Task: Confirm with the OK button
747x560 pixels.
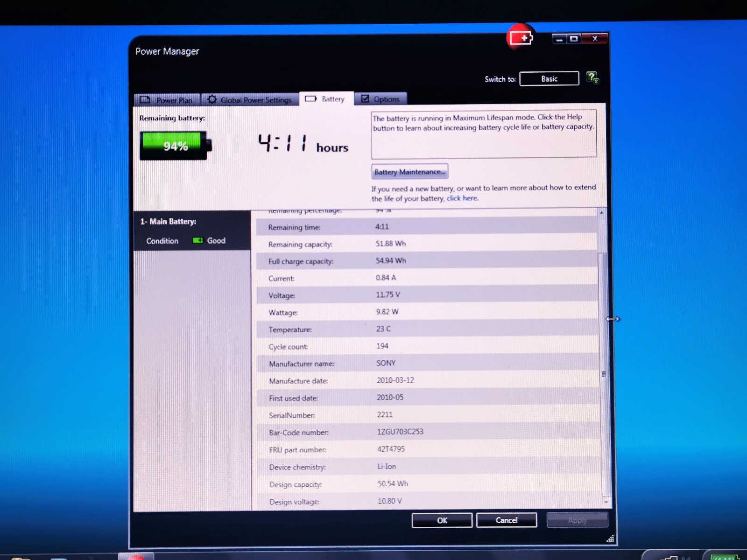Action: tap(442, 520)
